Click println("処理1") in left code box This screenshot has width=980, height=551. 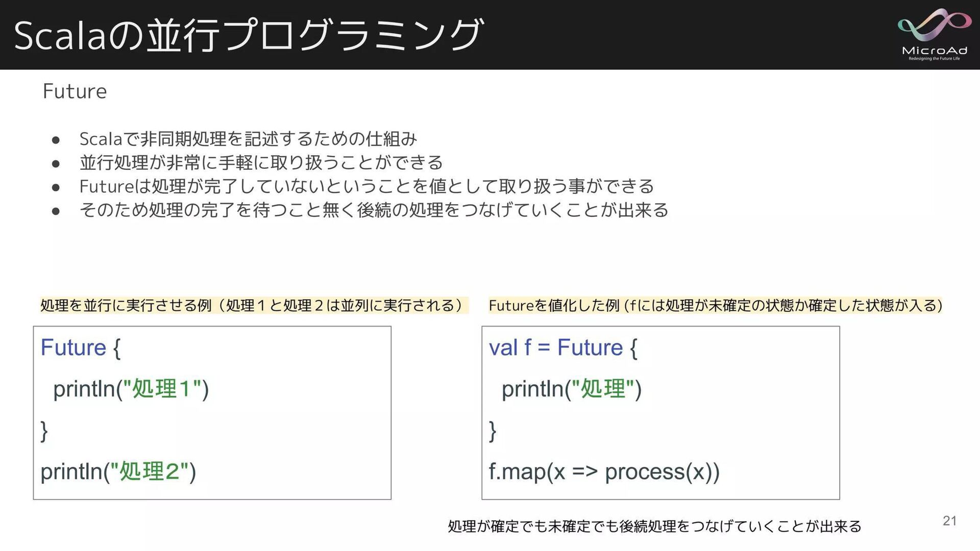[x=131, y=389]
